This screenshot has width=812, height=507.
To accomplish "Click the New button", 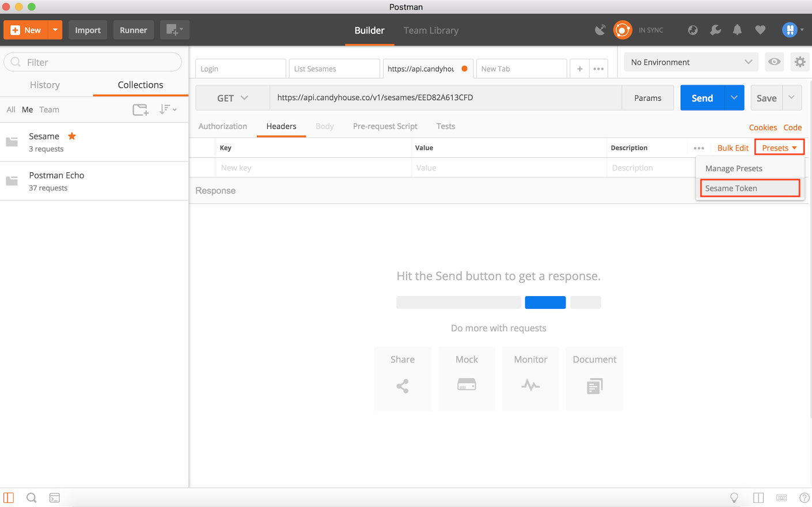I will click(26, 30).
